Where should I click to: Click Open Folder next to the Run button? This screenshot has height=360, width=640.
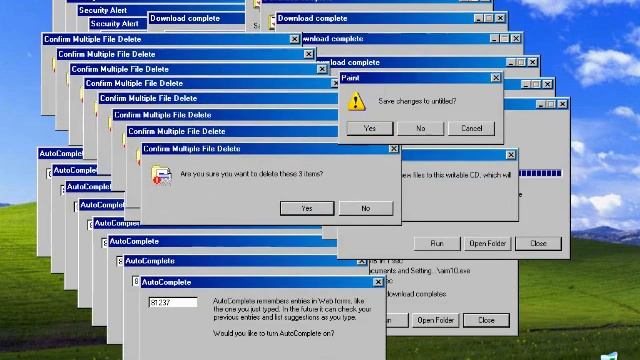(487, 243)
